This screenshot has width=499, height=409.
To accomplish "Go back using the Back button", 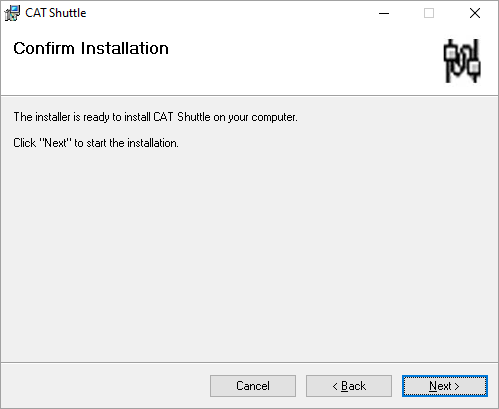I will click(x=349, y=386).
